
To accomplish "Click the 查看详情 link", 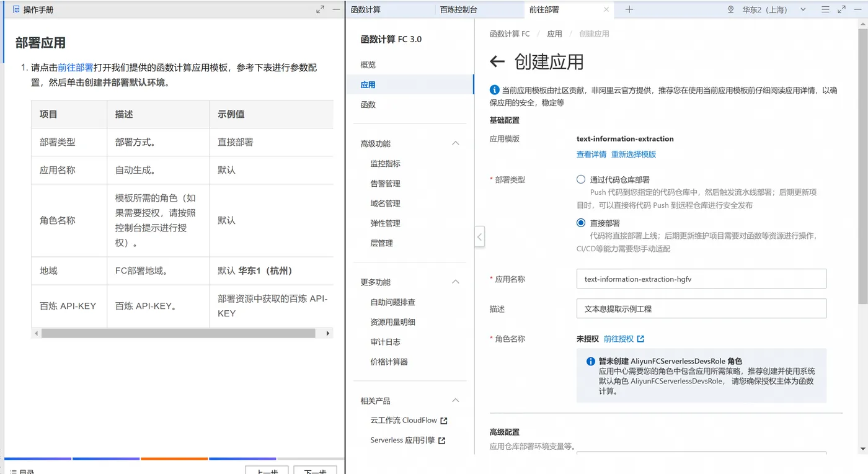I will [591, 154].
